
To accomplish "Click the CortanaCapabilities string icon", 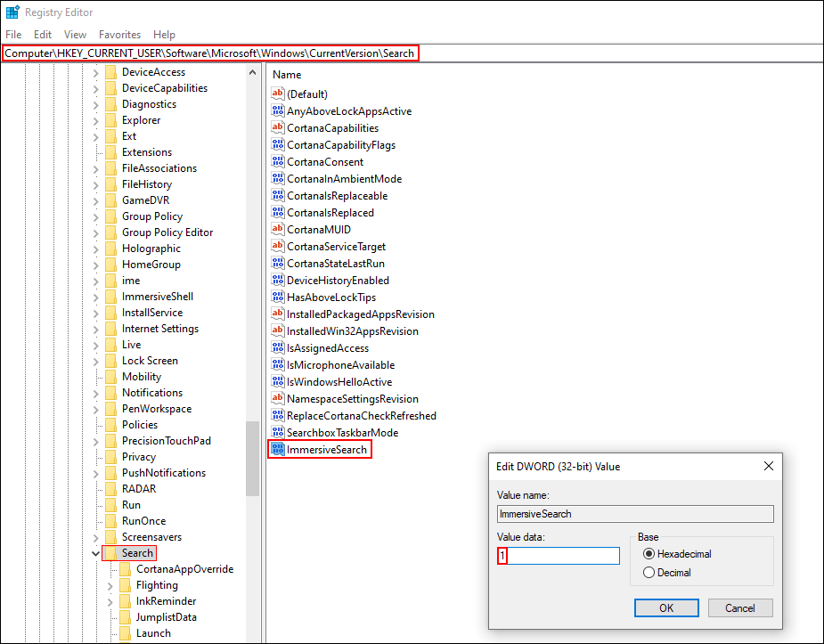I will tap(277, 127).
